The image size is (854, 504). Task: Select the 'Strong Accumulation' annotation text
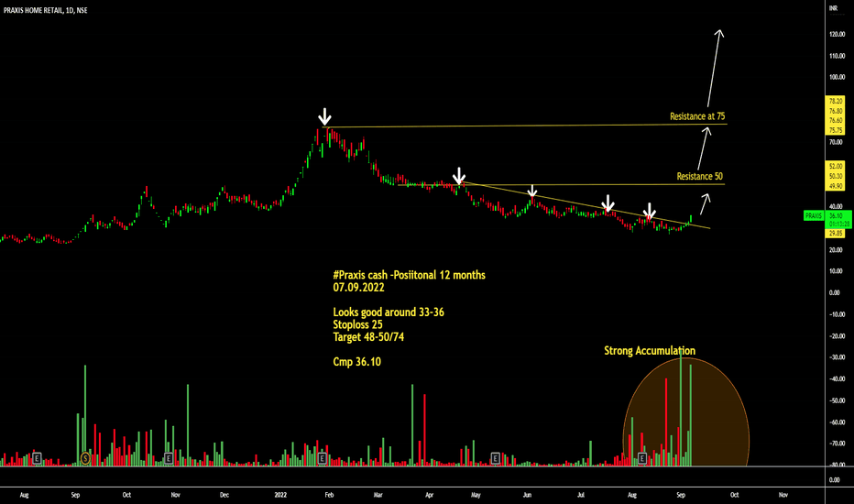point(650,350)
